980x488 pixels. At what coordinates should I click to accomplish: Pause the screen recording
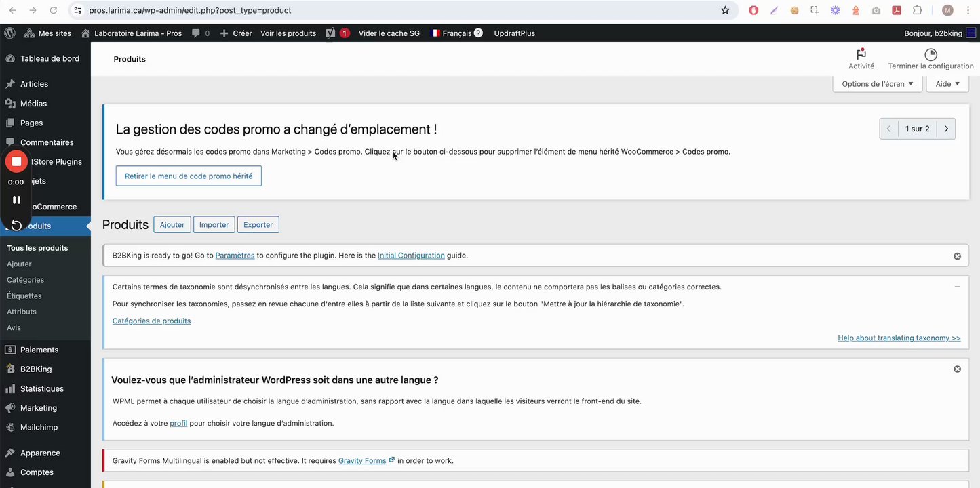16,200
